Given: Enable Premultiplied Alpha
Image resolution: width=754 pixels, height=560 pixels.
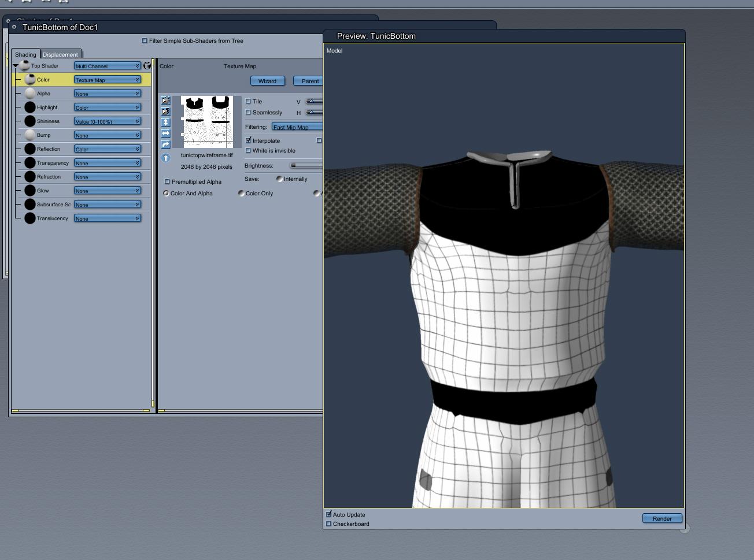Looking at the screenshot, I should coord(168,182).
